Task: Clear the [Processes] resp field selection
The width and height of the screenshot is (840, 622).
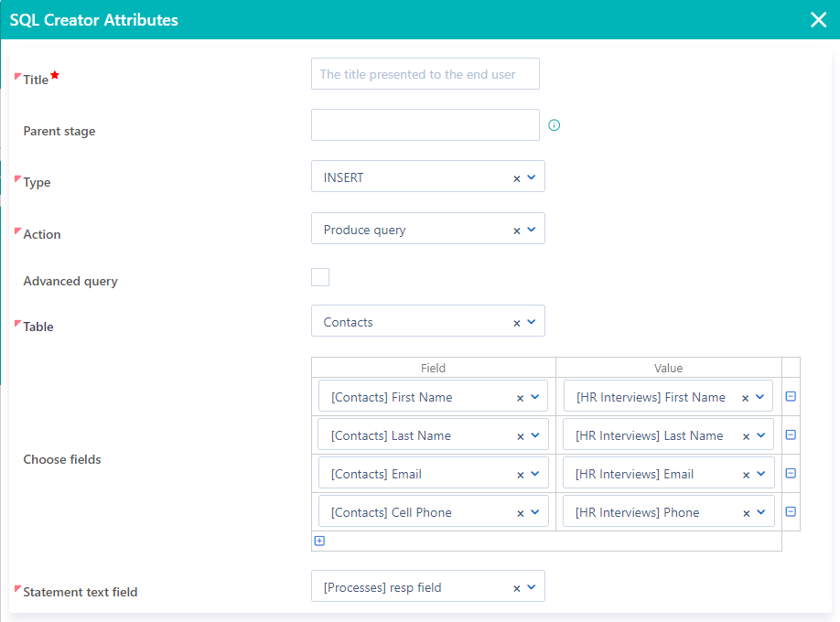Action: pyautogui.click(x=516, y=585)
